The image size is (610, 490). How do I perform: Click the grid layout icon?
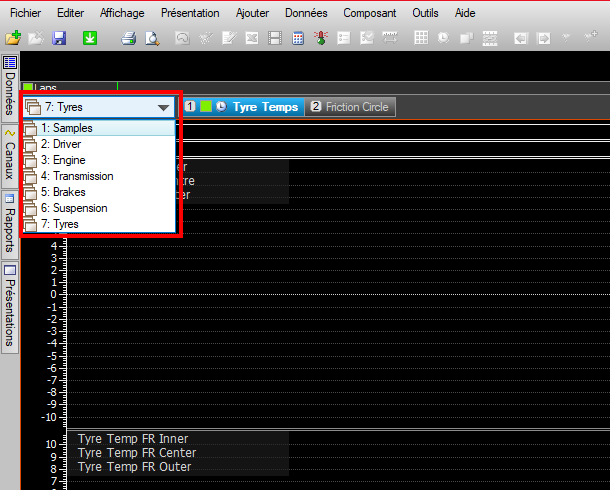coord(421,38)
